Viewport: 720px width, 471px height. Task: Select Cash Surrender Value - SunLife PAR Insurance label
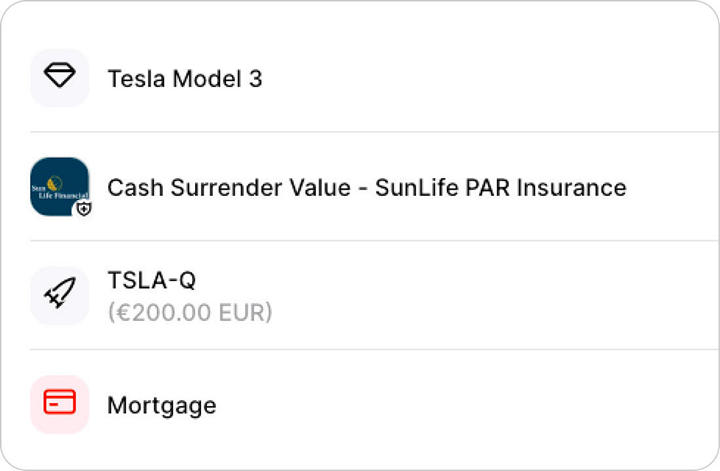click(366, 187)
